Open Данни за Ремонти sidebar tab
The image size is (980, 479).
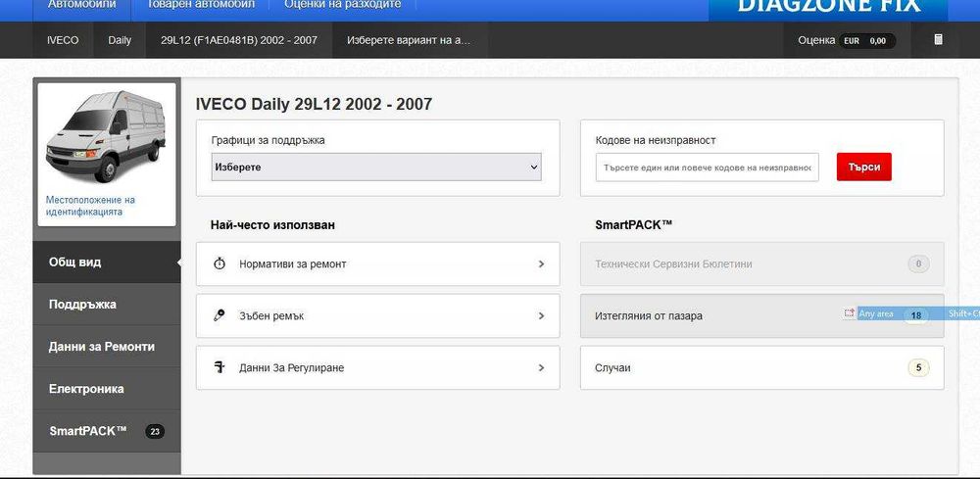[x=102, y=347]
